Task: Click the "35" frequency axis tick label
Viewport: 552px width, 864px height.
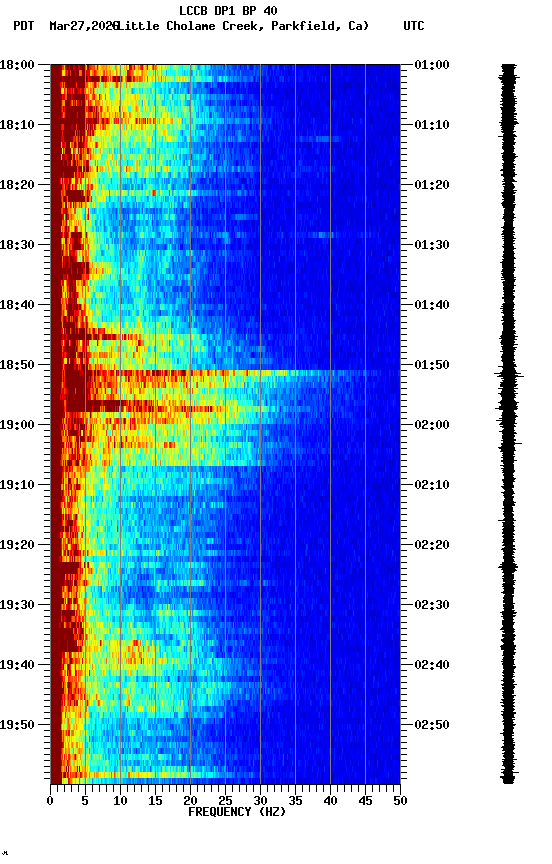Action: (295, 801)
